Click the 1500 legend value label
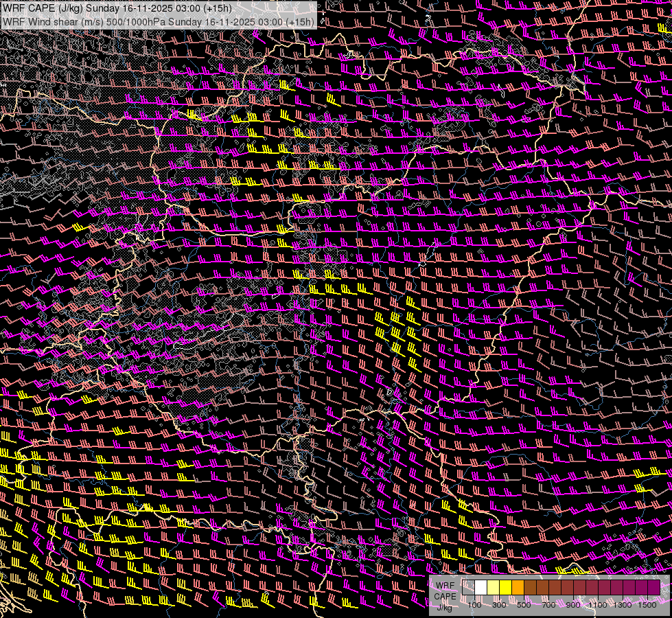 pos(647,605)
